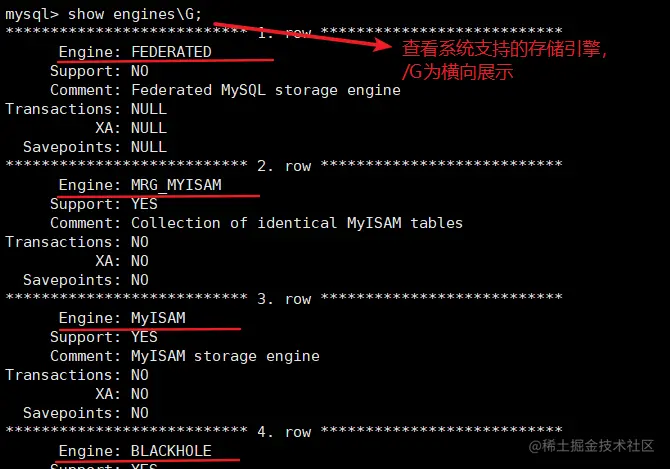This screenshot has width=670, height=469.
Task: Select the MyISAM engine name in row 3
Action: point(158,318)
